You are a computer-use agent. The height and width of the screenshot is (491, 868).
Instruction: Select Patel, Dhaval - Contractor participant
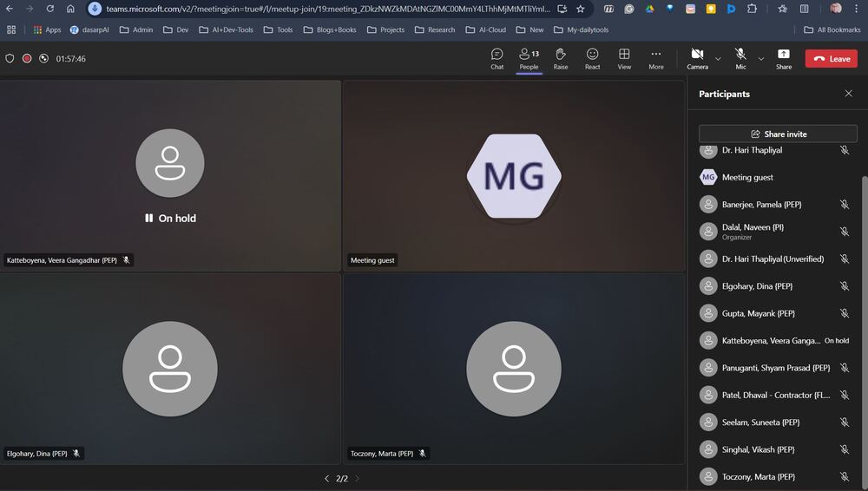click(775, 395)
